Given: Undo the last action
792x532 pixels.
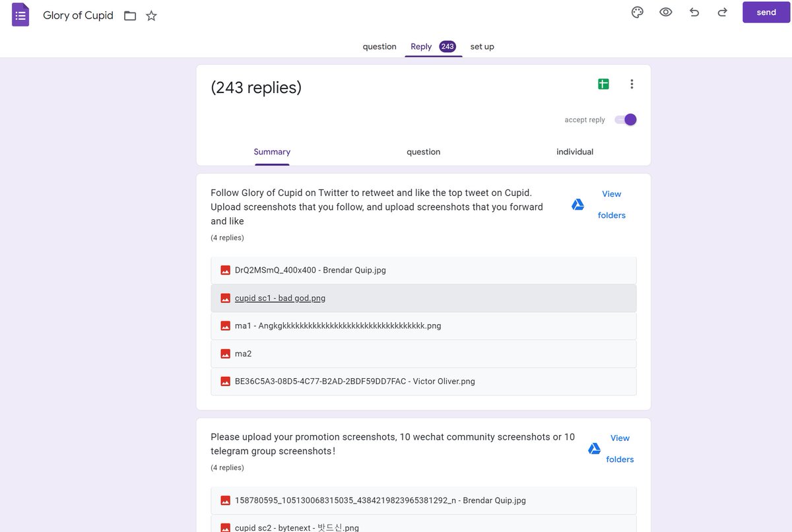Looking at the screenshot, I should 694,13.
